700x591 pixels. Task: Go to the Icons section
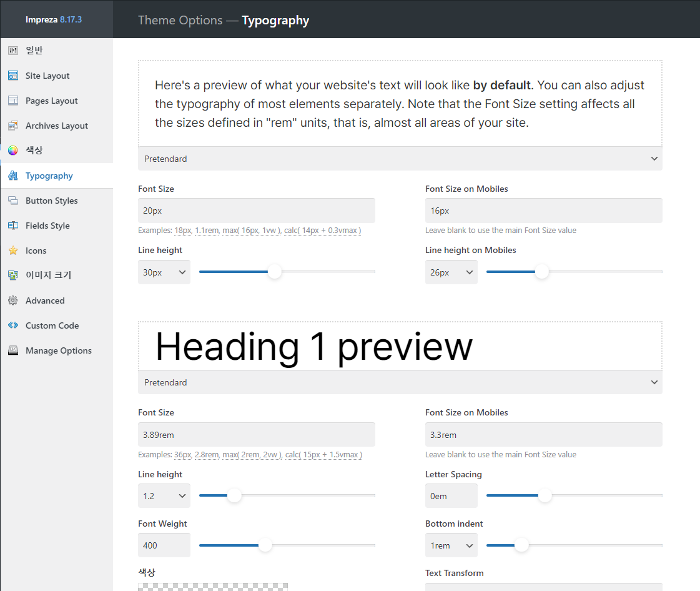[57, 251]
